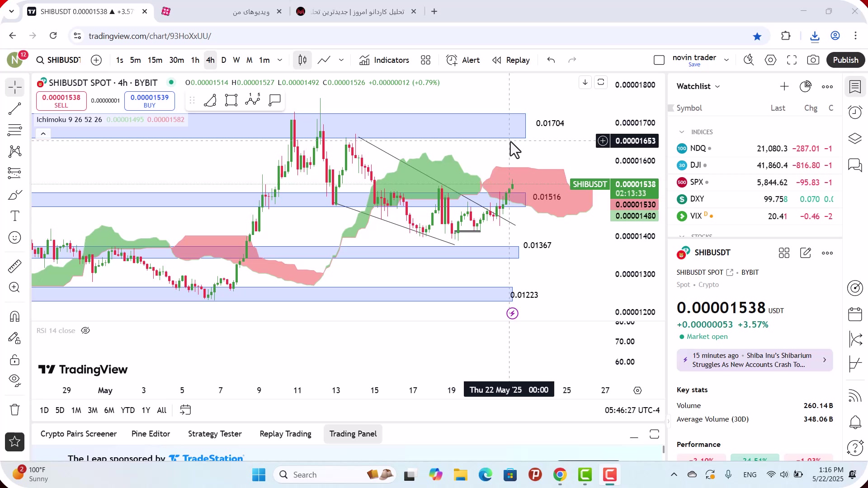The image size is (868, 488).
Task: Publish the chart idea
Action: [845, 60]
